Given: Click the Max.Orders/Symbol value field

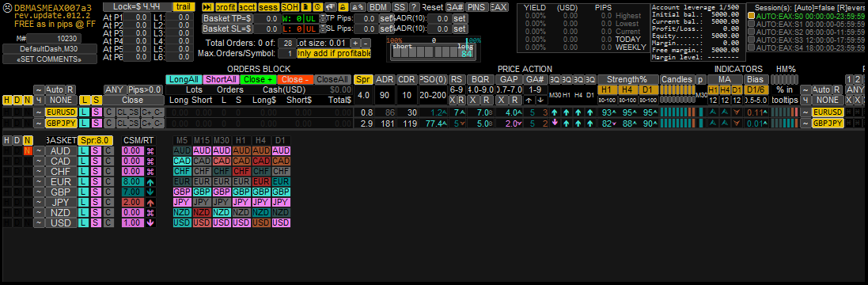Looking at the screenshot, I should point(286,54).
